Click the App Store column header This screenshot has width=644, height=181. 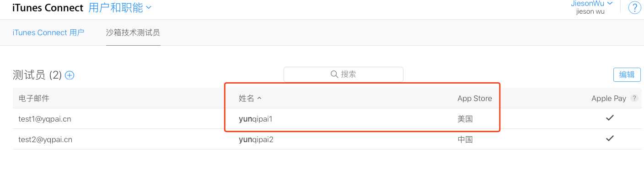click(475, 98)
